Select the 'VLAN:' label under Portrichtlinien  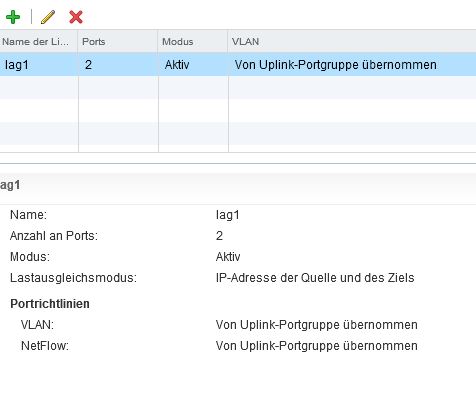(37, 325)
